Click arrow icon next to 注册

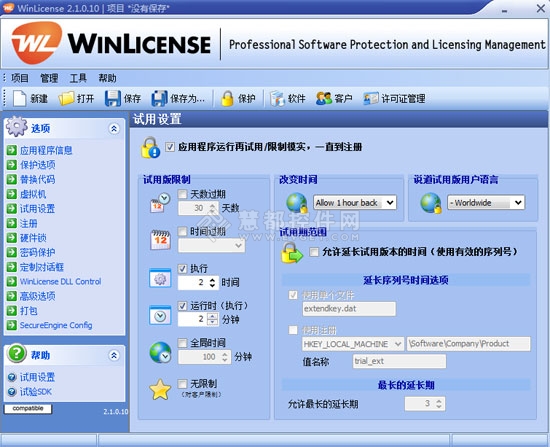tap(12, 223)
